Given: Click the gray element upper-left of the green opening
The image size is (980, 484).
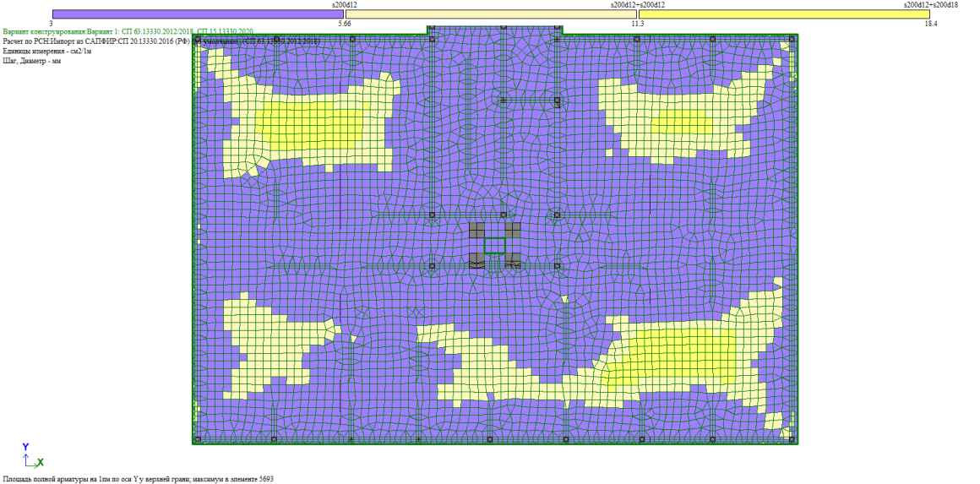Looking at the screenshot, I should [x=476, y=231].
